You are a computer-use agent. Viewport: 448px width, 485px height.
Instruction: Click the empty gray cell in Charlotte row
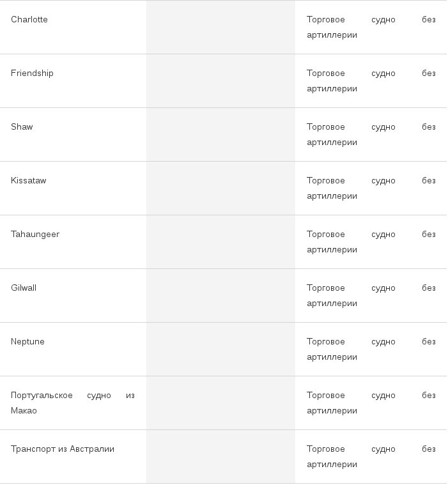(220, 27)
